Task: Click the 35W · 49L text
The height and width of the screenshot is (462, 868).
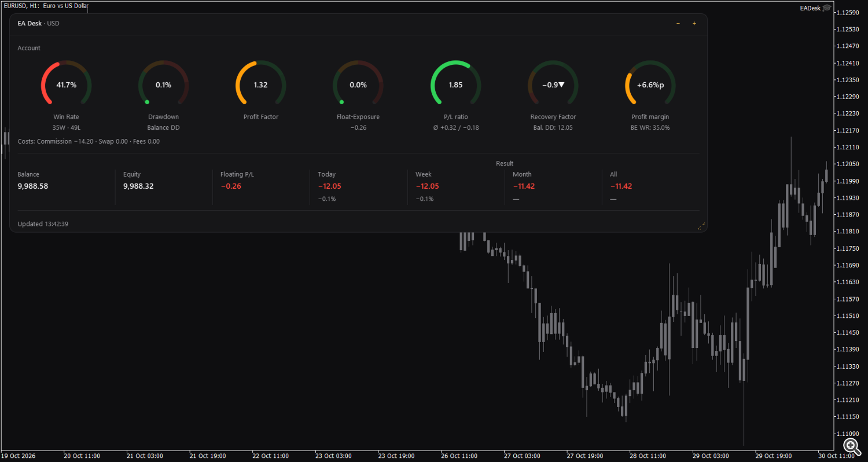Action: [66, 127]
